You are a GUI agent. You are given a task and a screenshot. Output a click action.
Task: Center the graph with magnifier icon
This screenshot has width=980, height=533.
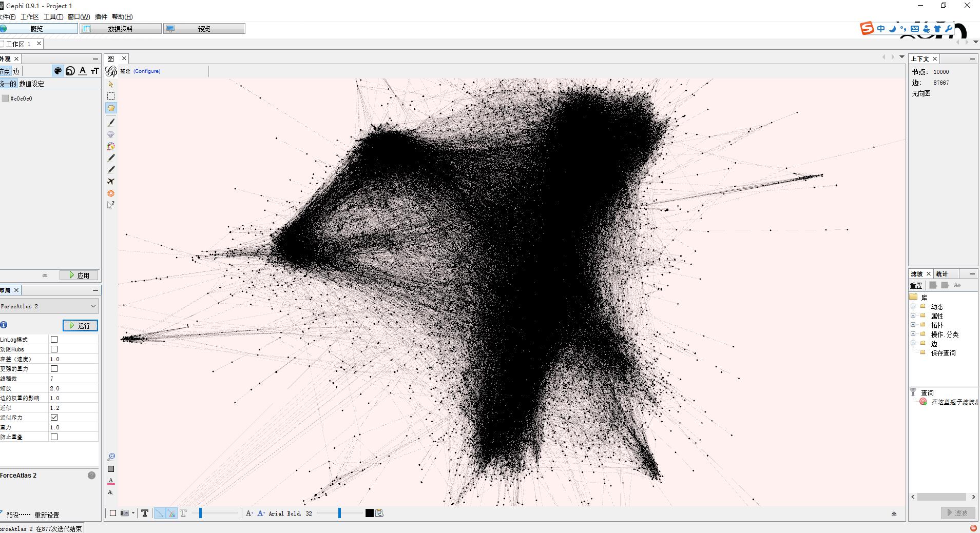click(x=111, y=457)
